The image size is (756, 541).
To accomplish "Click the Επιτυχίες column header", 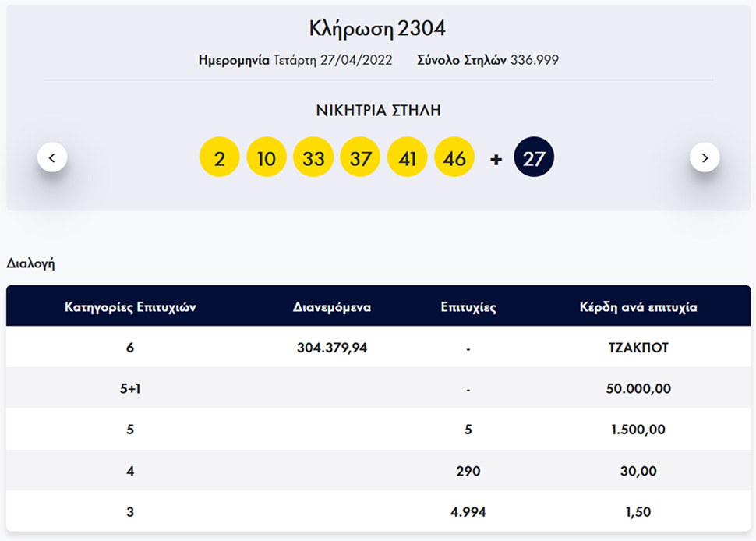I will point(468,307).
